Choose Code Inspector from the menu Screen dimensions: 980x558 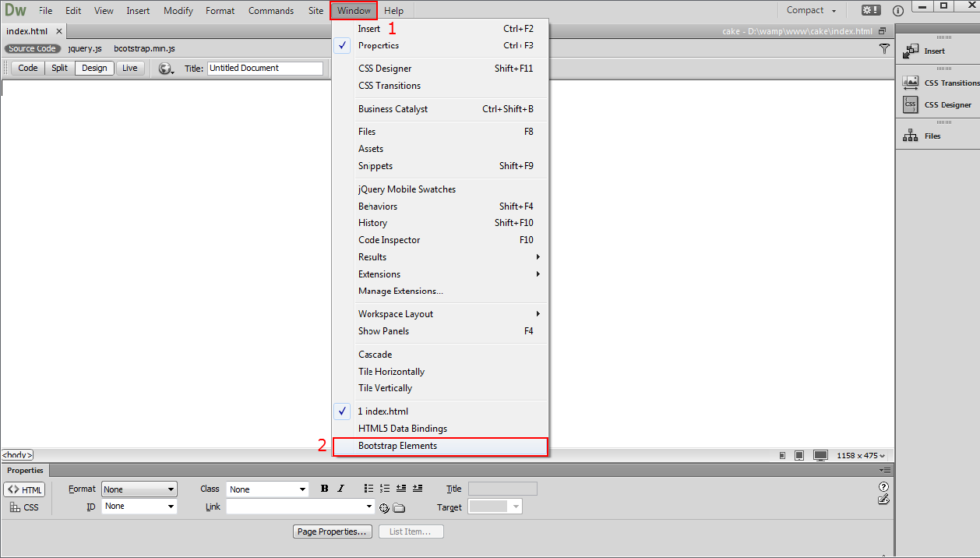(x=441, y=240)
